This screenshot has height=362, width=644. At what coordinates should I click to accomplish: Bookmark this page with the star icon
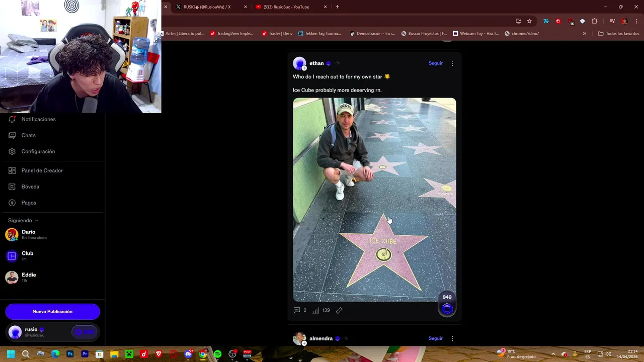(529, 21)
